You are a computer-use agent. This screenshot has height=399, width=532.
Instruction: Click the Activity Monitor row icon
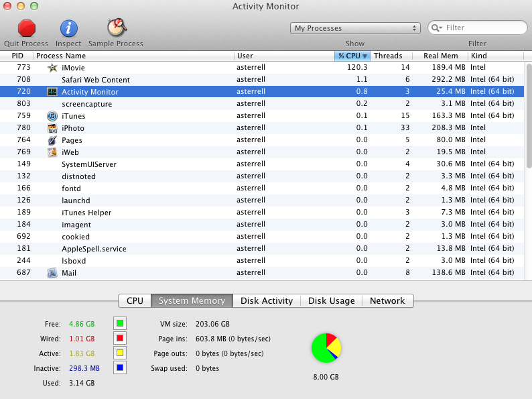click(x=52, y=92)
